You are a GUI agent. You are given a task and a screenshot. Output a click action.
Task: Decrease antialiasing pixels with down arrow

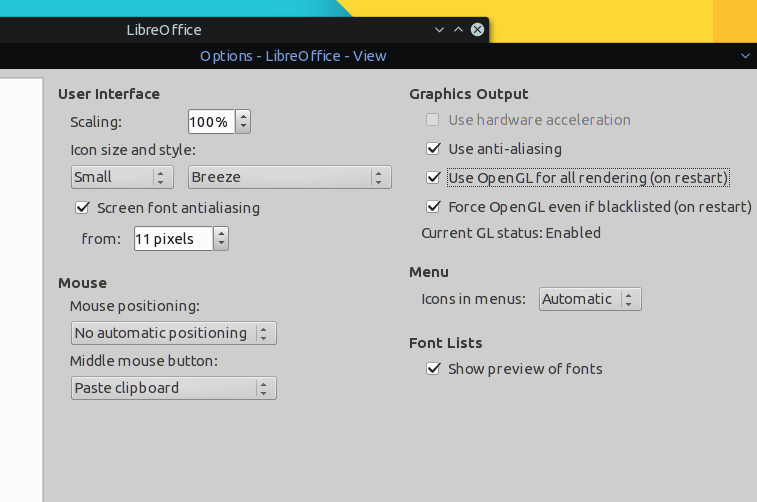pos(221,244)
